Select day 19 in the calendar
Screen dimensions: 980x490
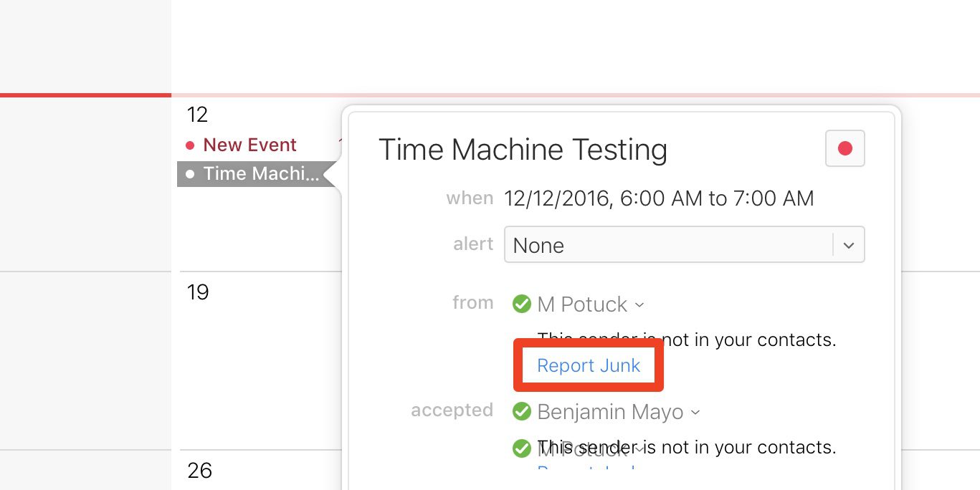[197, 292]
